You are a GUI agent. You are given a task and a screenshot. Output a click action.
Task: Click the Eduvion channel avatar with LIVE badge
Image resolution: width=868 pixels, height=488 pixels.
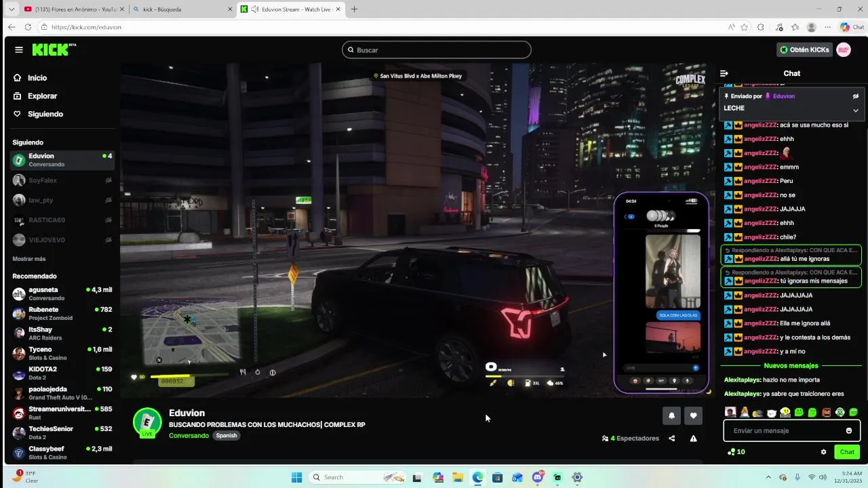pos(147,423)
